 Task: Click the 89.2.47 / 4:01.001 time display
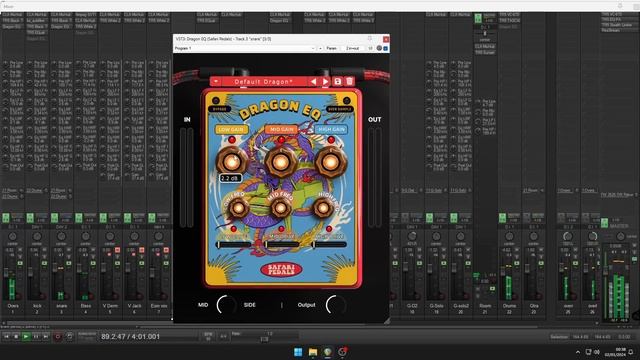(x=131, y=337)
